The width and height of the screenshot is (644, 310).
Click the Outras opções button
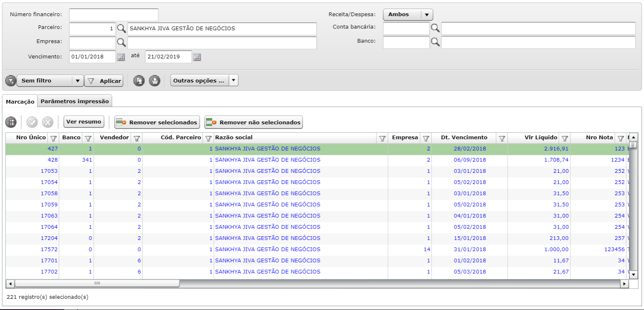pyautogui.click(x=200, y=81)
